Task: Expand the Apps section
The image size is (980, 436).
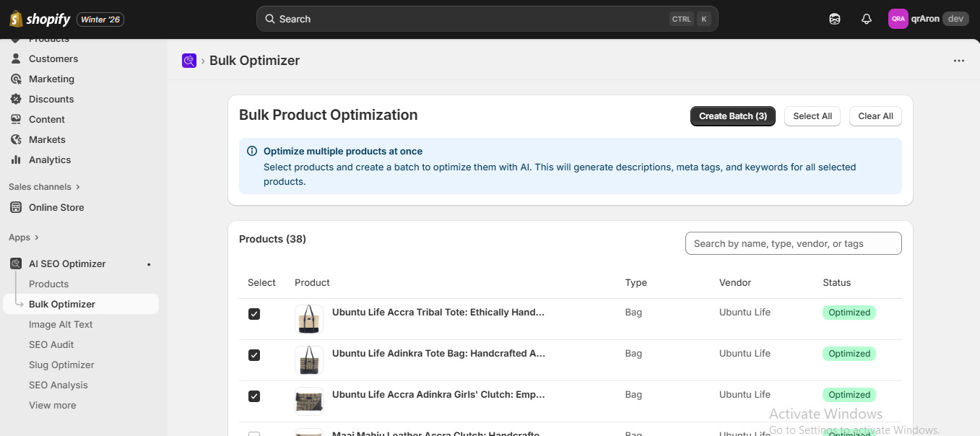Action: pyautogui.click(x=24, y=237)
